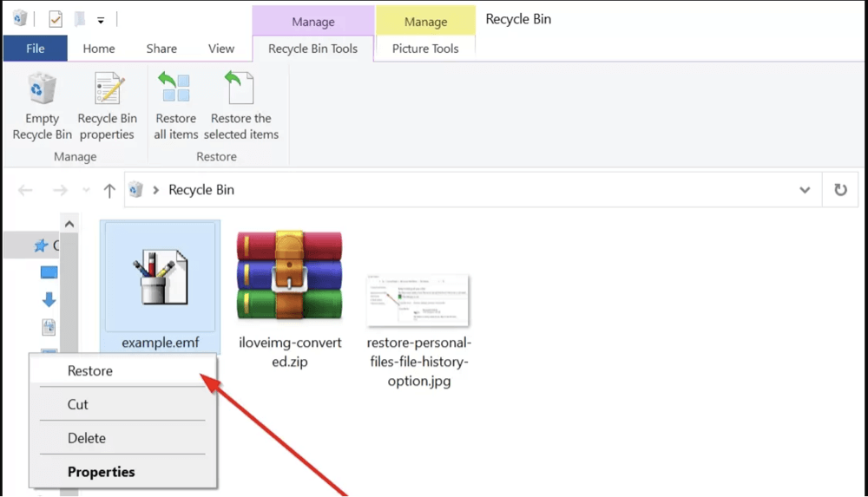
Task: Choose Properties from the context menu
Action: pyautogui.click(x=123, y=472)
